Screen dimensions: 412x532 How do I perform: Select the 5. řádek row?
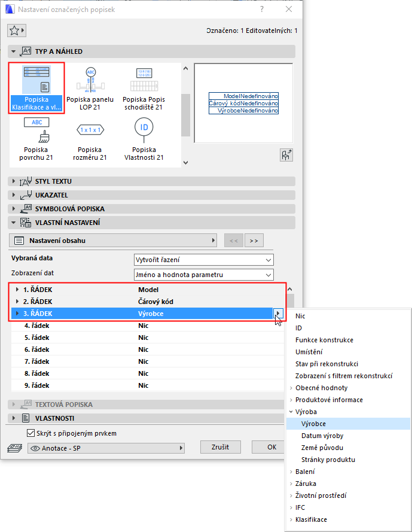pyautogui.click(x=148, y=338)
